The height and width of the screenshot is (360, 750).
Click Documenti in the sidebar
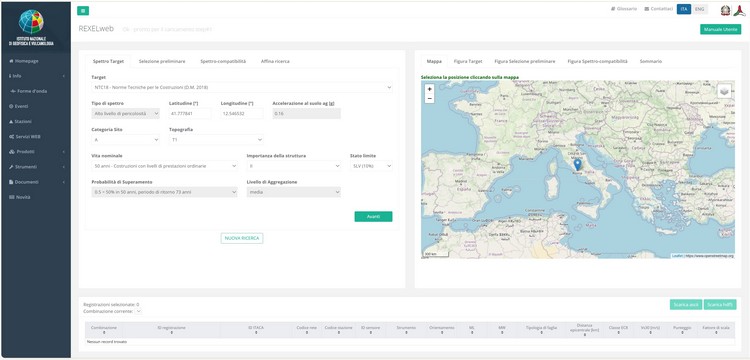pos(24,182)
